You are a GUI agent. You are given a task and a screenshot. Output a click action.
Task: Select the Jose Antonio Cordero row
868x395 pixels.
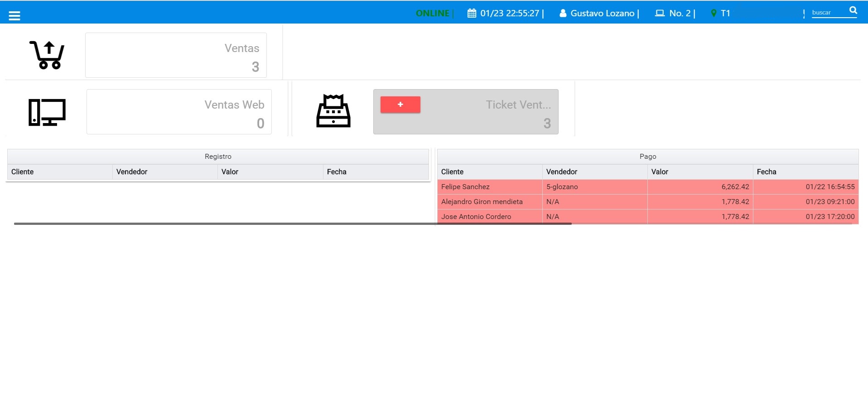point(489,216)
